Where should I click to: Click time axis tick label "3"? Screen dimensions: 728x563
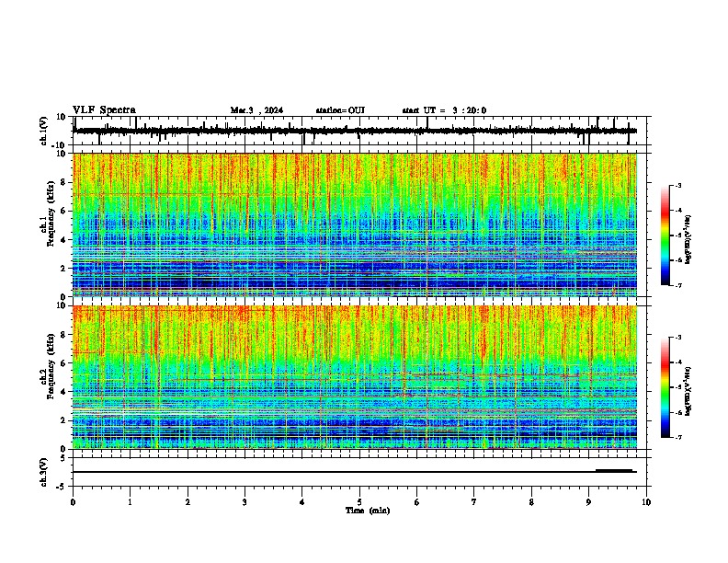(x=245, y=502)
